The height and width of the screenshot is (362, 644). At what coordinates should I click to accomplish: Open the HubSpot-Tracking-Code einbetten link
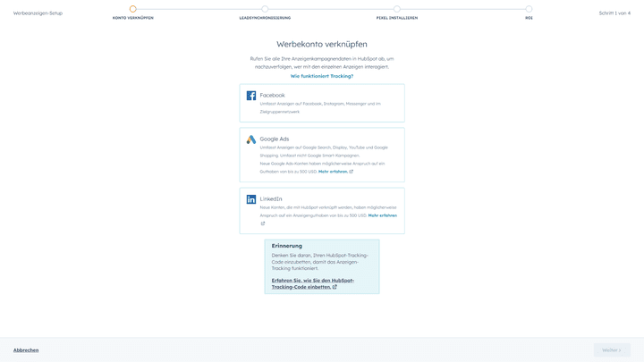click(312, 283)
